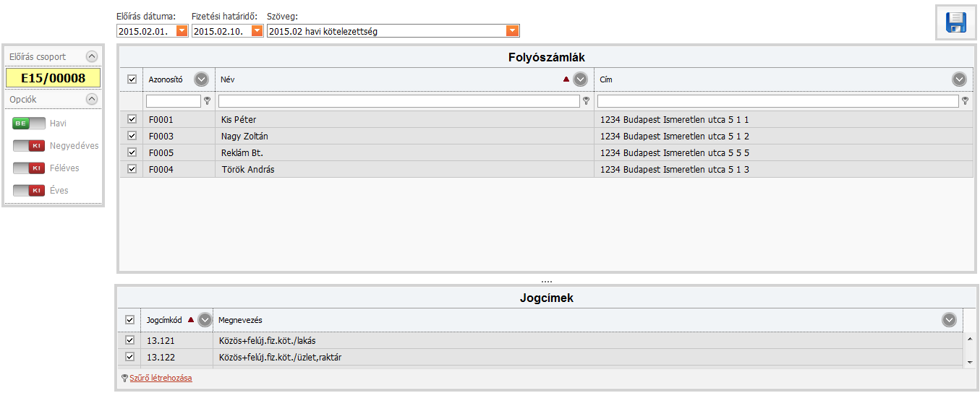Turn on the Negyedéves switch
Viewport: 980px width, 393px height.
coord(29,146)
